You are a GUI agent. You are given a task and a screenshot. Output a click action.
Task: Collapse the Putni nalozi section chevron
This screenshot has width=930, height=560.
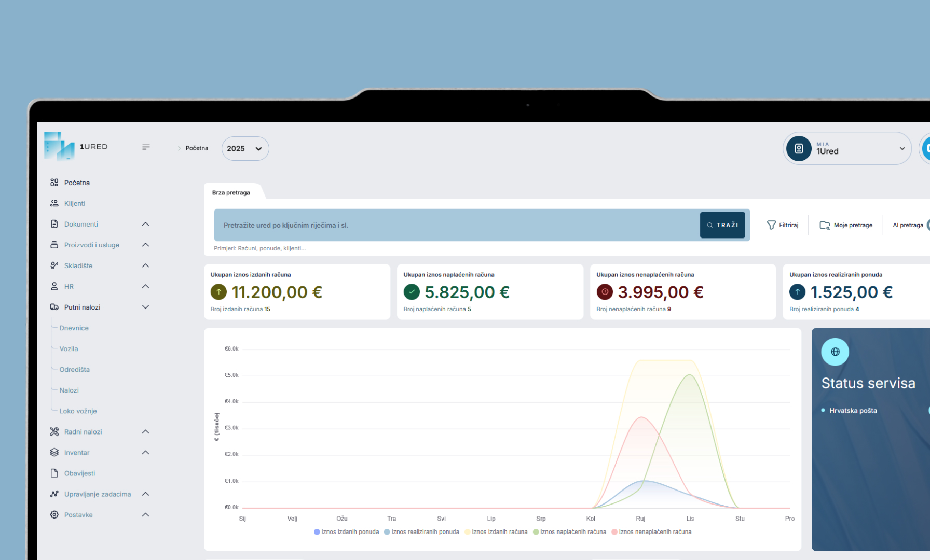[x=145, y=307]
